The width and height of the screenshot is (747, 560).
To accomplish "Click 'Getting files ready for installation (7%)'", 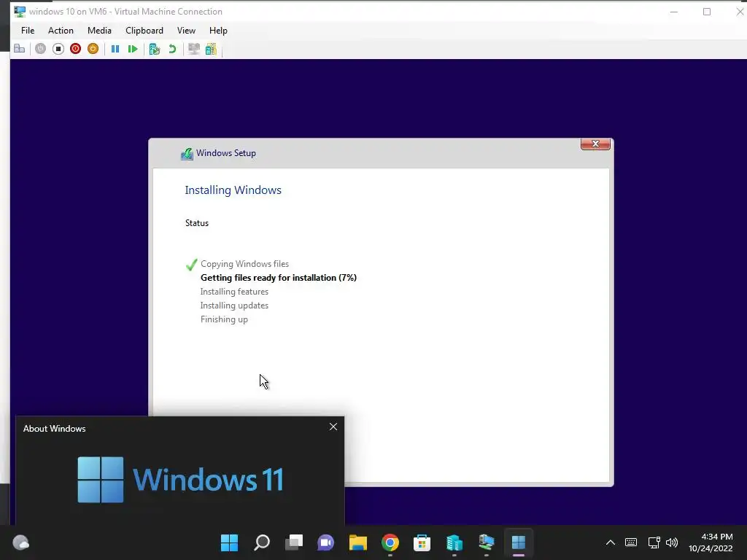I will [x=279, y=278].
